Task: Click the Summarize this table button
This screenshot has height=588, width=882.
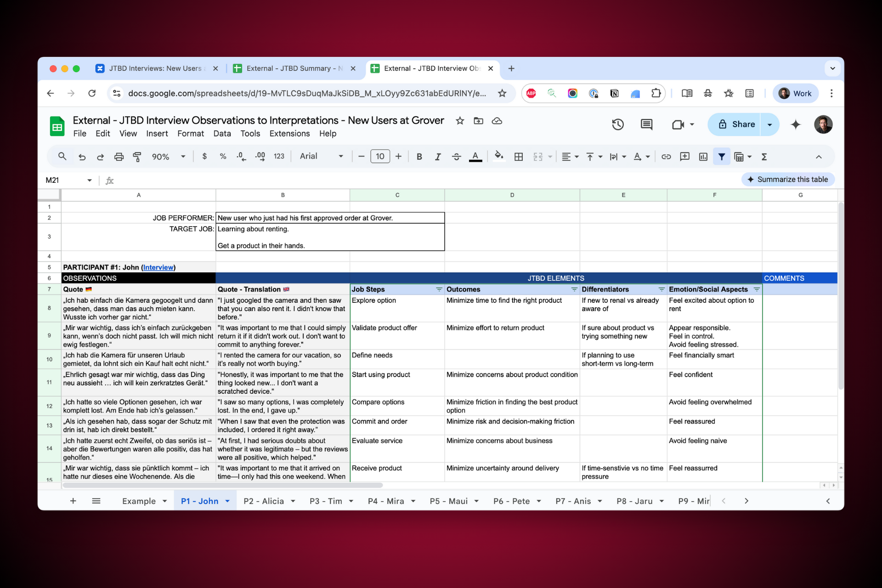Action: coord(787,180)
